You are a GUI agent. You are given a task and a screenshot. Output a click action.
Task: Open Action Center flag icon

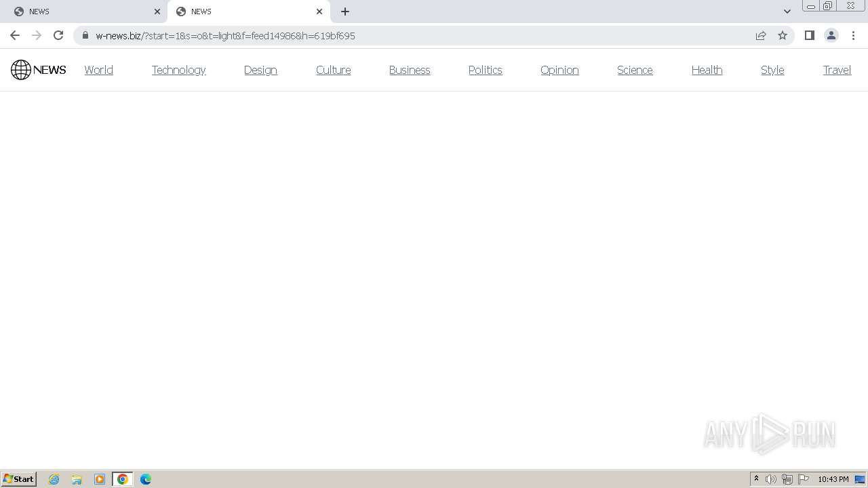804,479
